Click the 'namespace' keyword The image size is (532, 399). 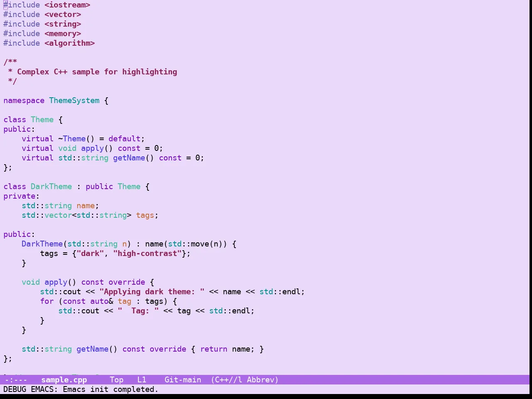[24, 101]
